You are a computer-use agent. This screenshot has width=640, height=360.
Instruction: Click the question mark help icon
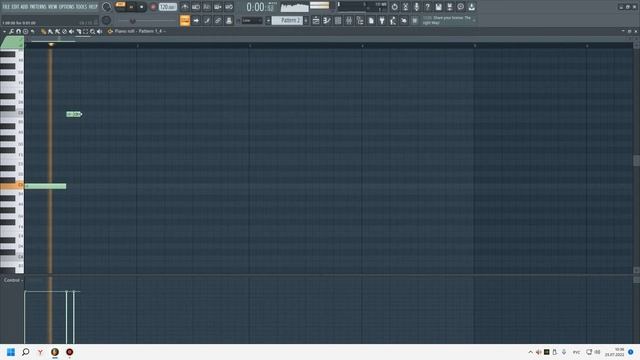(x=427, y=7)
